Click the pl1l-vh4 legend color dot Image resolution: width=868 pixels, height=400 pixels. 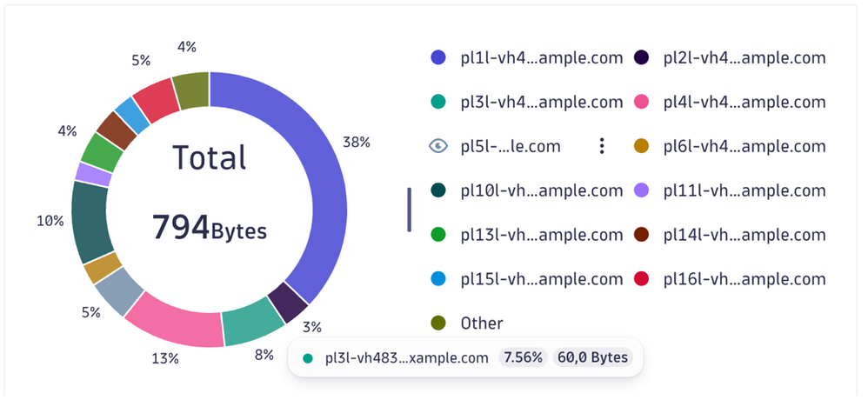pos(439,58)
